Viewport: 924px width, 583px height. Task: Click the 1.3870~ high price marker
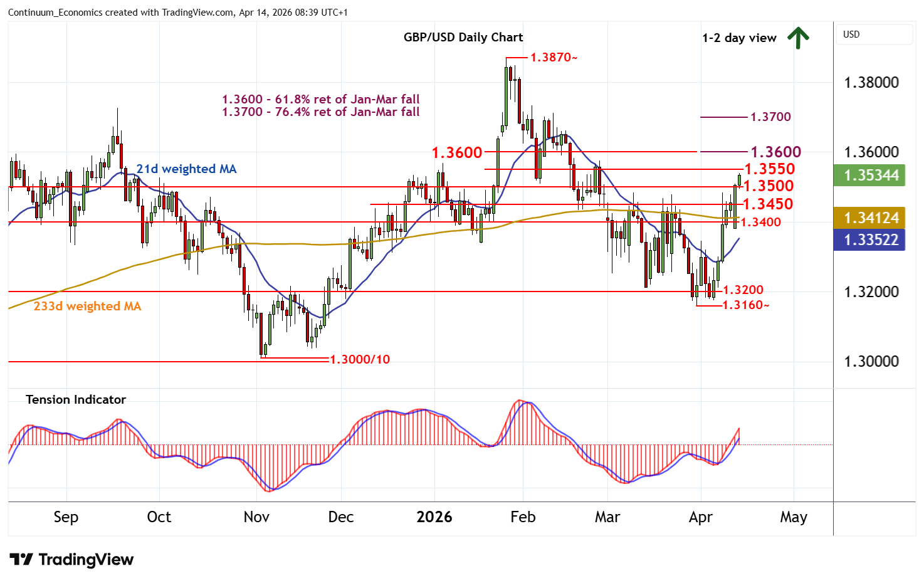tap(553, 58)
